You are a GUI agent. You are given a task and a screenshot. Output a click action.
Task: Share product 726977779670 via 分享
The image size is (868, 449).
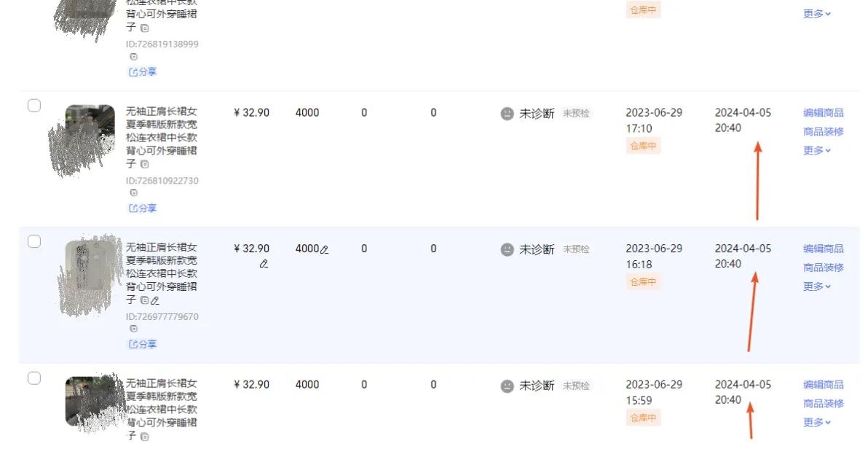click(x=143, y=344)
